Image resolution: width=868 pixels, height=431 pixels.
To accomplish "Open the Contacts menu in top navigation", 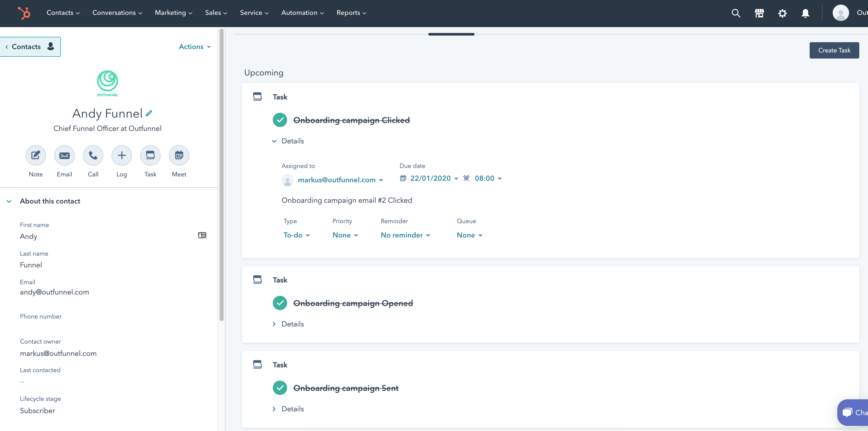I will [63, 13].
